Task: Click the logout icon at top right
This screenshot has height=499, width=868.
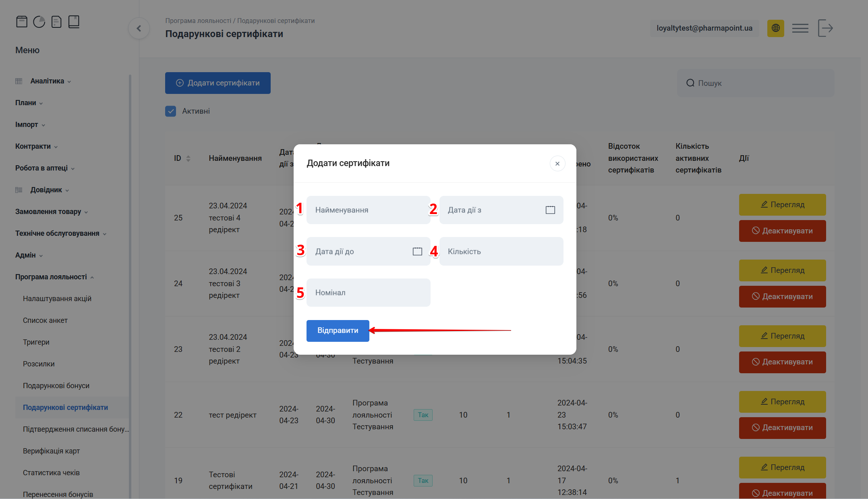Action: pos(825,28)
